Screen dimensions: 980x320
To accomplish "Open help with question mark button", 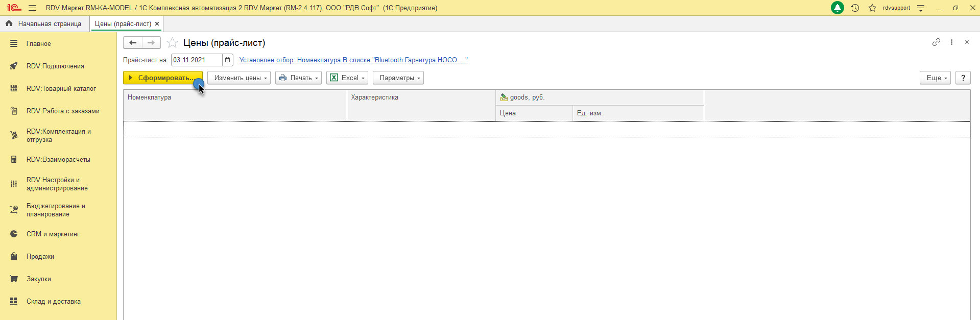I will [x=963, y=78].
